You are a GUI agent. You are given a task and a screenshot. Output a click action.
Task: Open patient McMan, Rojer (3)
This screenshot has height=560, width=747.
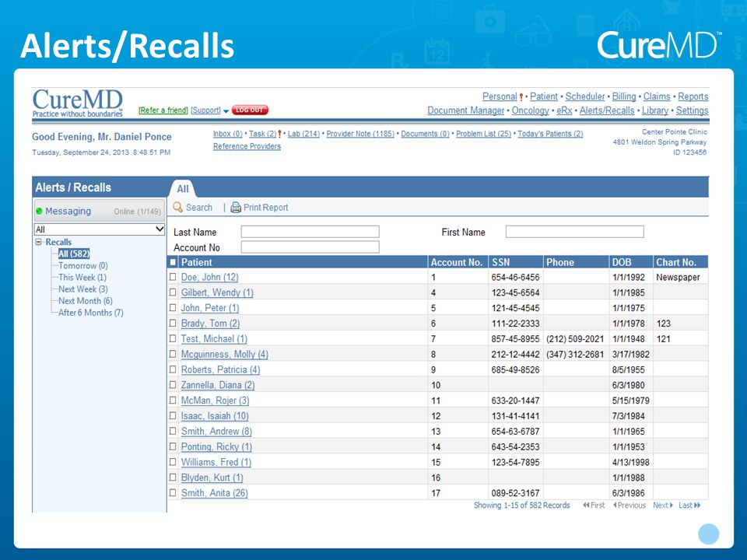[x=216, y=401]
